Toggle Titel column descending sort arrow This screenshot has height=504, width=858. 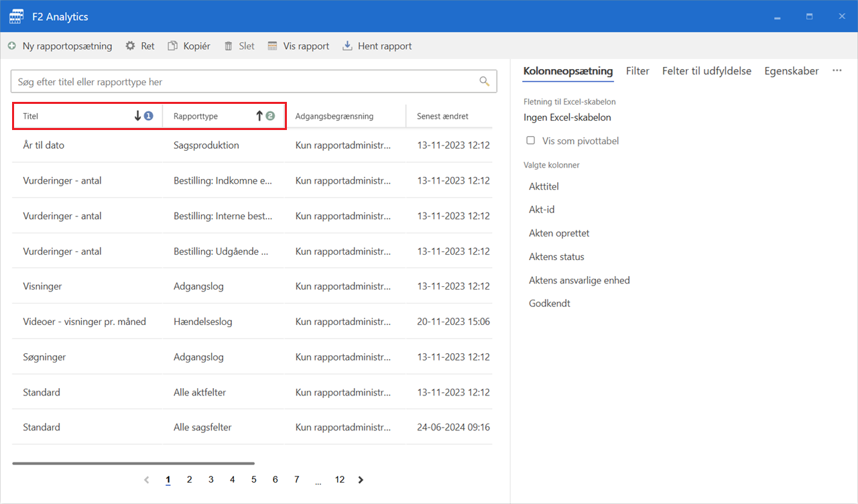click(x=138, y=116)
